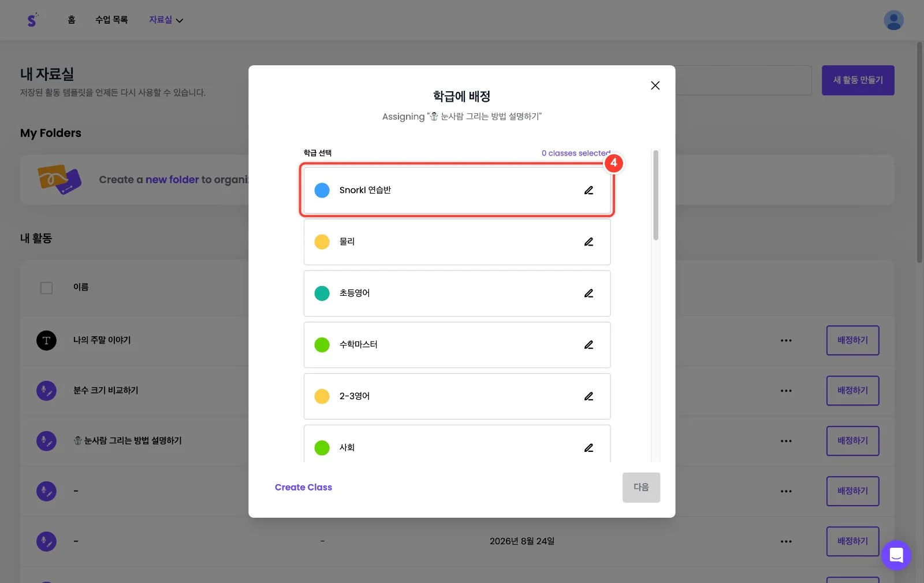
Task: Click the Snorkl logo in the header
Action: [32, 20]
